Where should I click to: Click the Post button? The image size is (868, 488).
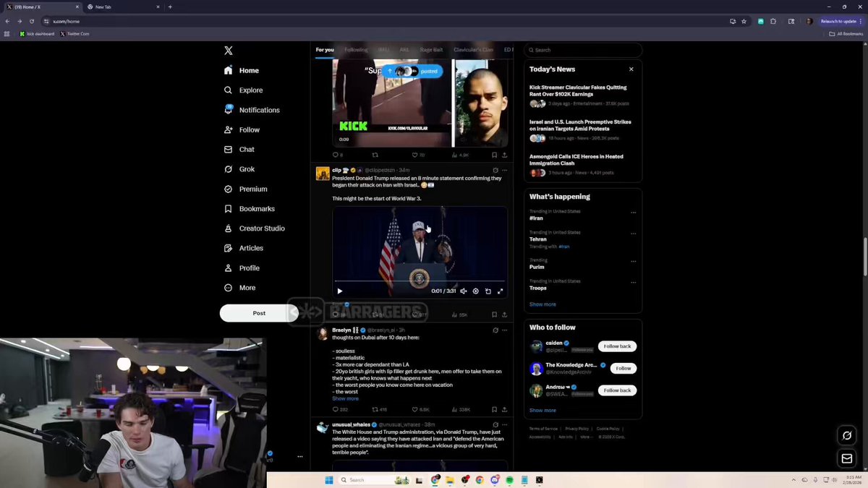259,313
